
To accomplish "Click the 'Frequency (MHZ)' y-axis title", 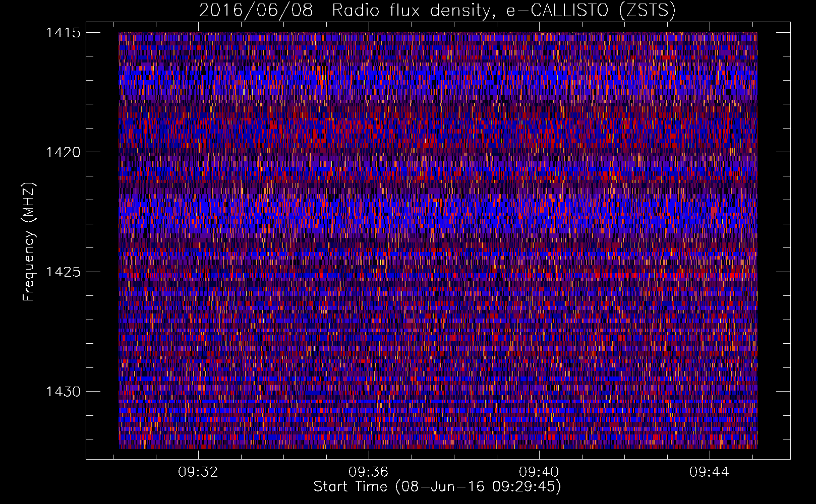I will tap(29, 242).
